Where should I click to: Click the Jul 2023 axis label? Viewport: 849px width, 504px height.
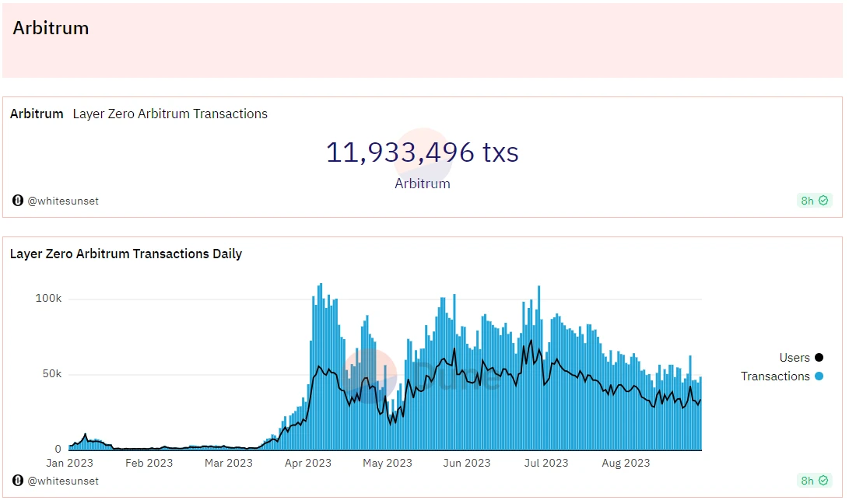click(x=546, y=463)
